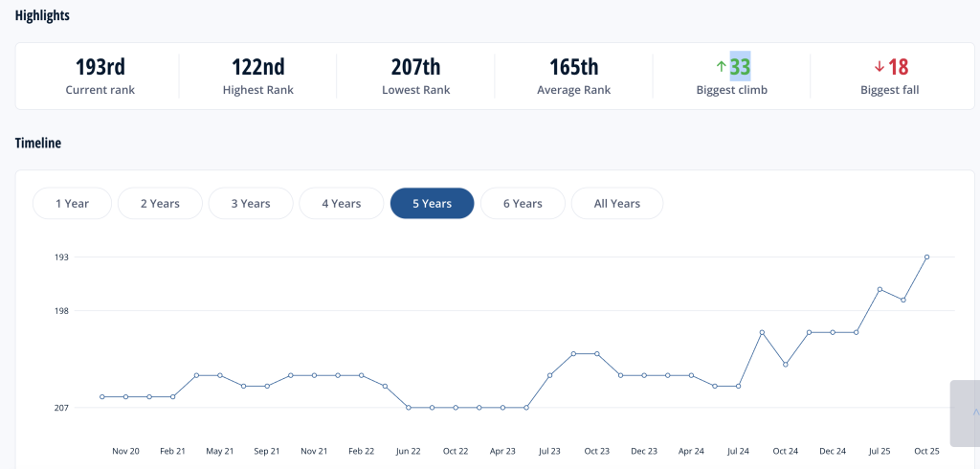
Task: Click the chart point above Jul 25
Action: (880, 289)
